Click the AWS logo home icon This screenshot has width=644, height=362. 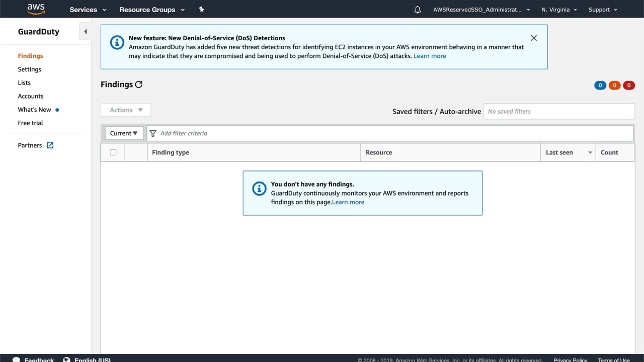click(x=36, y=9)
